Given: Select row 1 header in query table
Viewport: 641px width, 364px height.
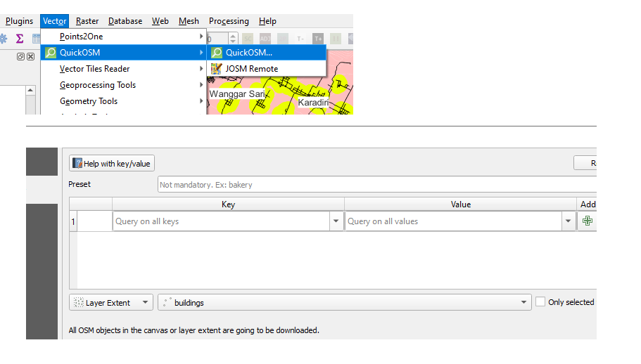Looking at the screenshot, I should pos(73,221).
